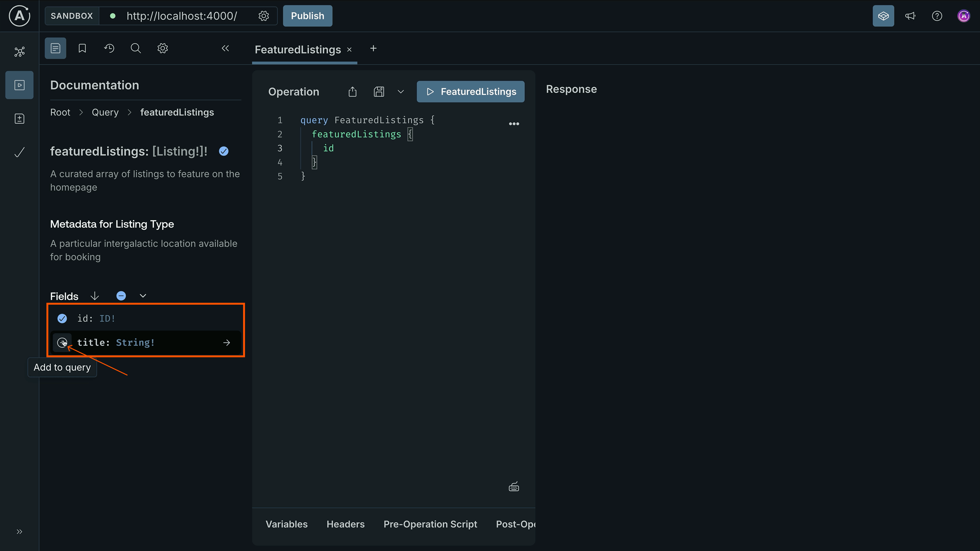Add the title field to the query
The height and width of the screenshot is (551, 980).
click(62, 342)
